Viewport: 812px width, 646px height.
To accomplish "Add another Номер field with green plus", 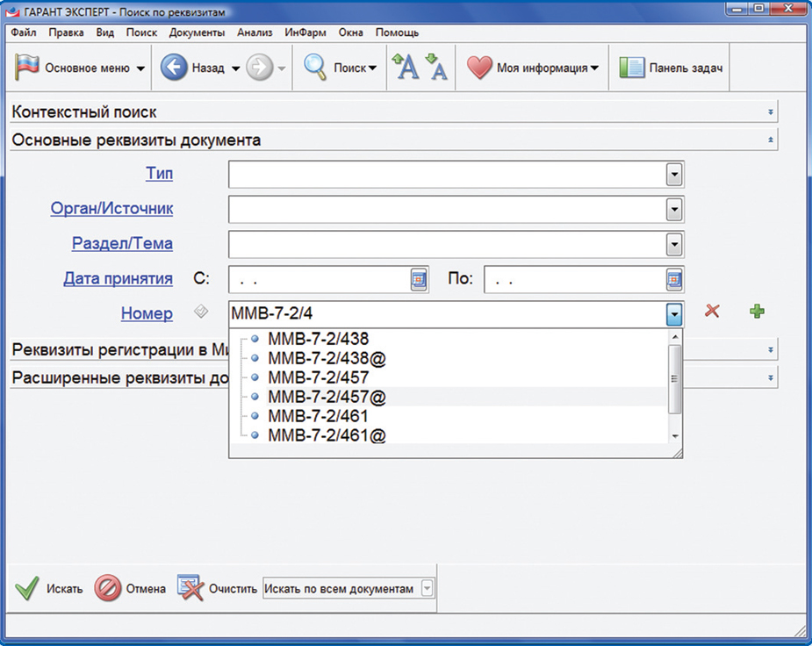I will click(756, 312).
